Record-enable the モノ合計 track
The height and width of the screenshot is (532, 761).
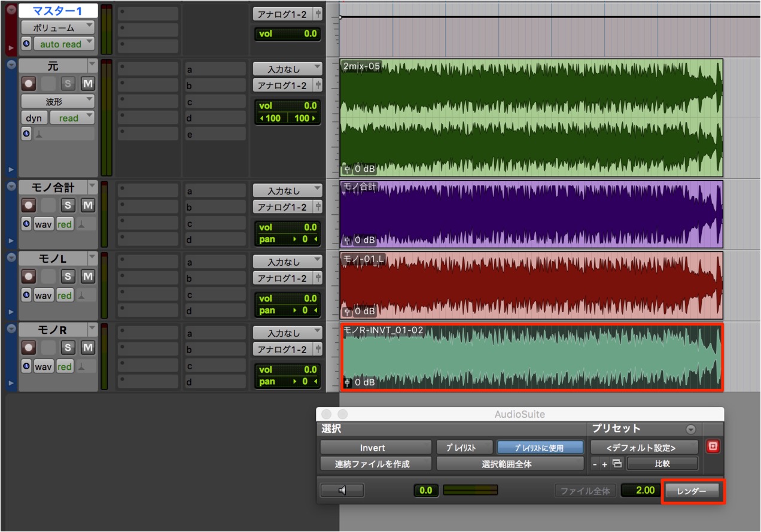[x=28, y=205]
